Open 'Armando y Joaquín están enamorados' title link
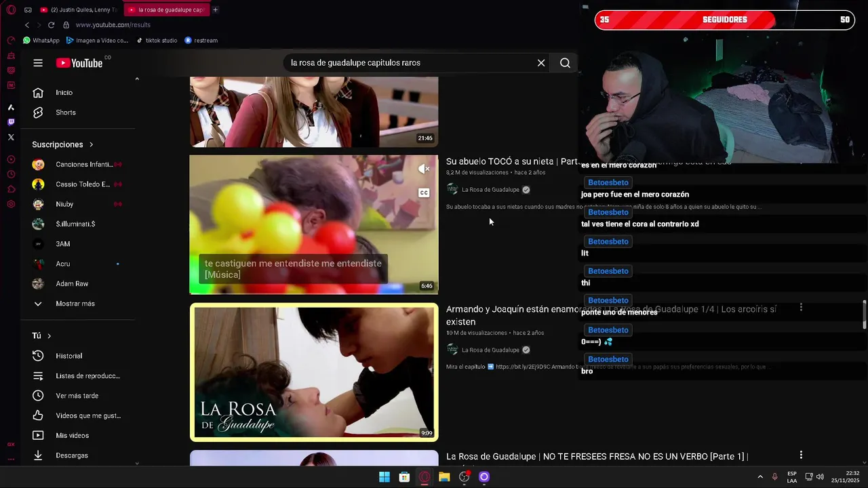 coord(611,315)
